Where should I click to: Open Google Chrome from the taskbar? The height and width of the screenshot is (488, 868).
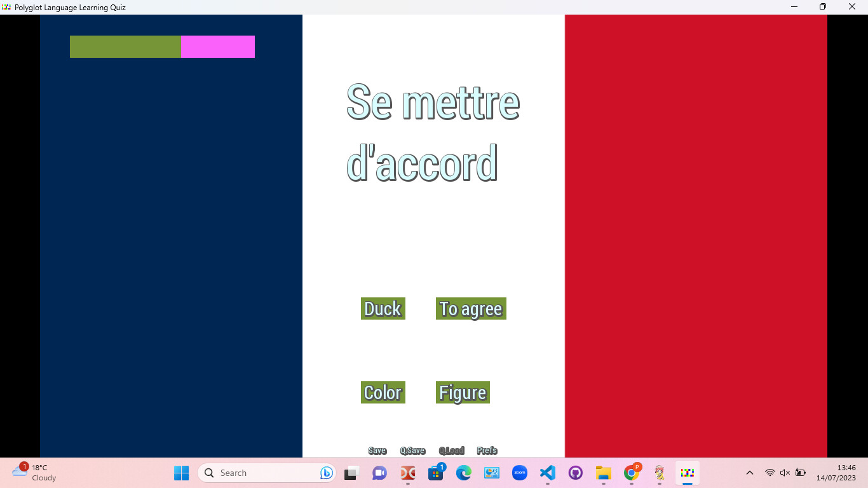point(631,473)
